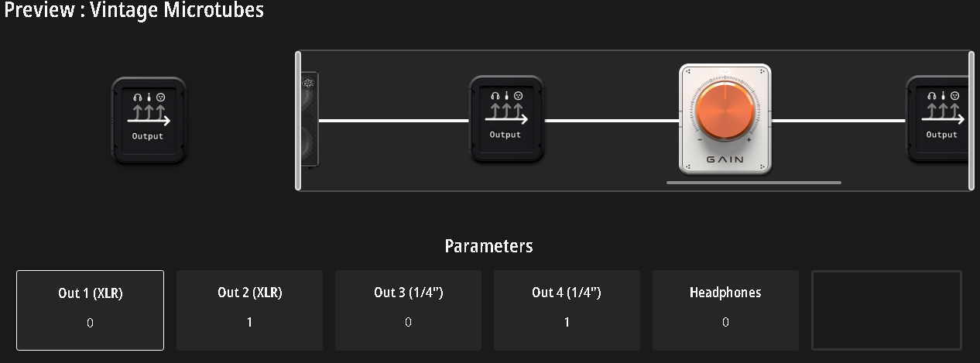Toggle the Out 3 (1/4") parameter
Viewport: 980px width, 363px height.
coord(408,310)
